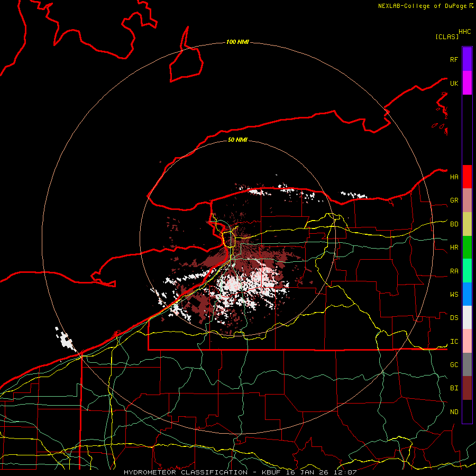Image resolution: width=476 pixels, height=476 pixels.
Task: Click the KBUF station identifier
Action: coord(271,472)
